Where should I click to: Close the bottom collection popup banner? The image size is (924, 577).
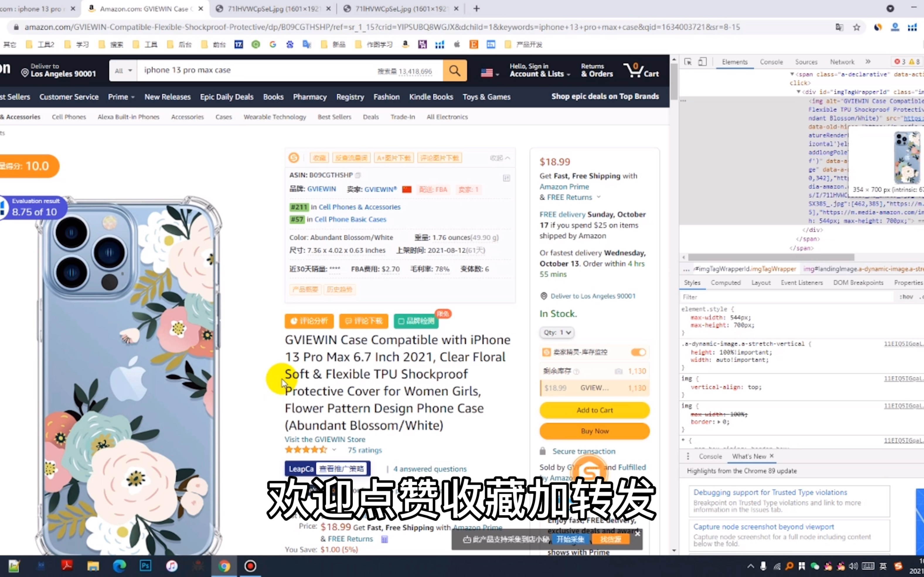click(x=637, y=534)
